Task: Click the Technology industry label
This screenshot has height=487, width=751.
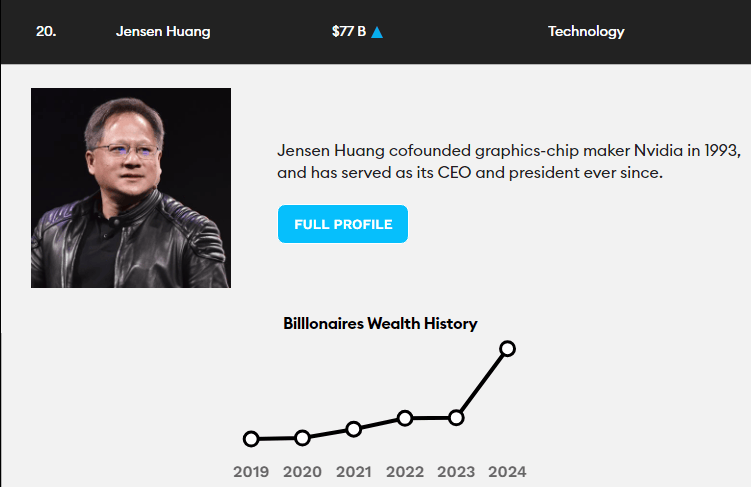Action: pos(586,31)
